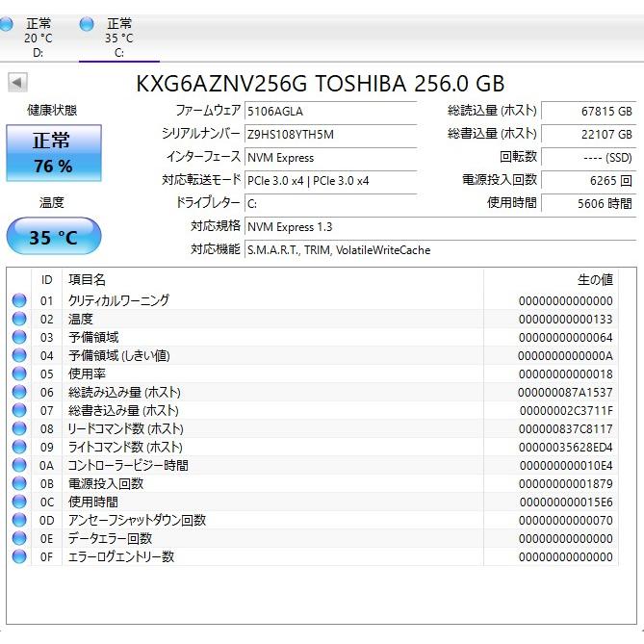Click status icon for row 04 予備領域 (しきい値)

point(19,355)
